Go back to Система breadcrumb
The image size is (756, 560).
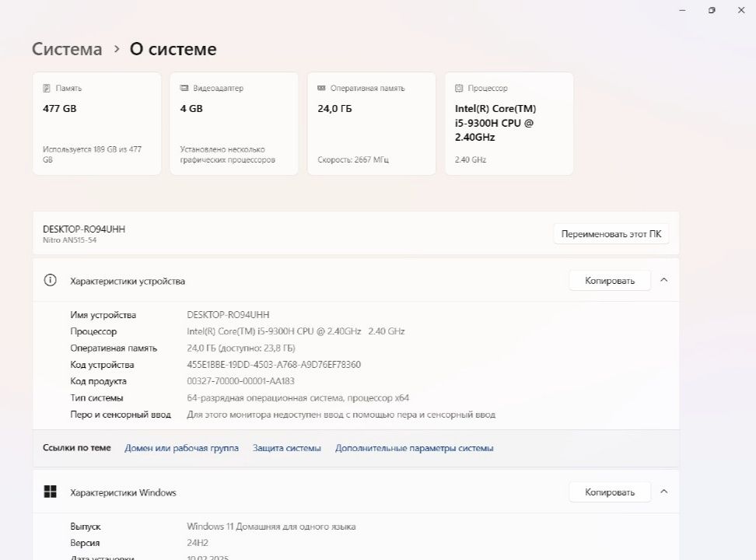67,49
